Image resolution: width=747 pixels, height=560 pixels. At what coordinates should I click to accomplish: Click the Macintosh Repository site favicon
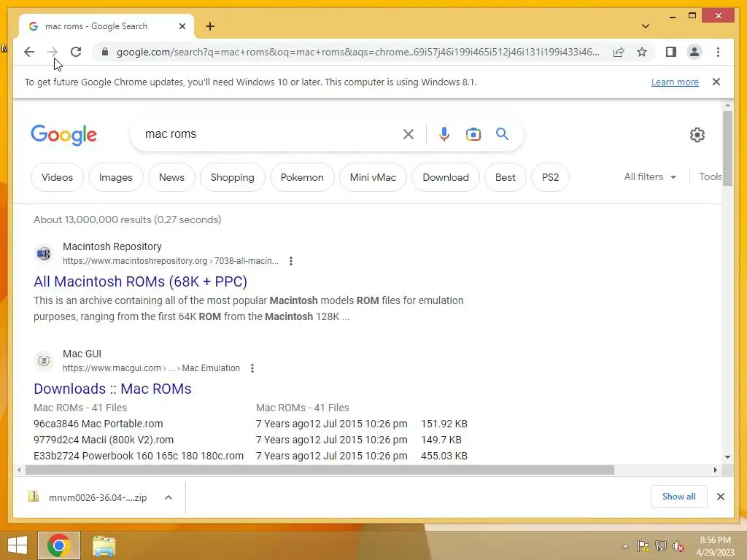pyautogui.click(x=44, y=253)
